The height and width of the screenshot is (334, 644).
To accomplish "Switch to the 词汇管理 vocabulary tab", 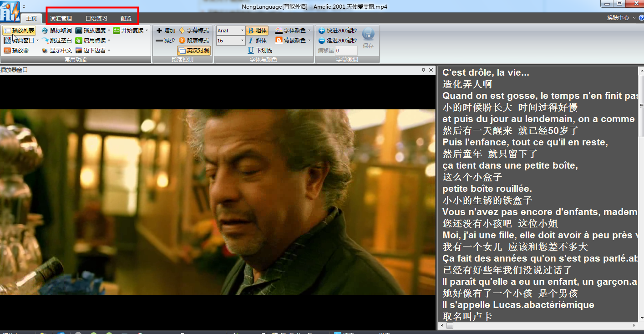I will tap(61, 18).
